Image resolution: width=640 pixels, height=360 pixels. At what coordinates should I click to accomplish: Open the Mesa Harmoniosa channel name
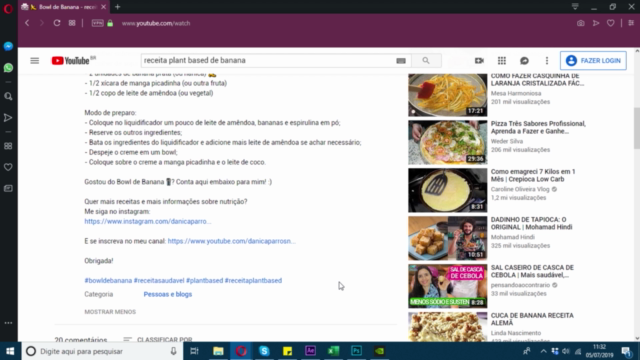click(516, 93)
